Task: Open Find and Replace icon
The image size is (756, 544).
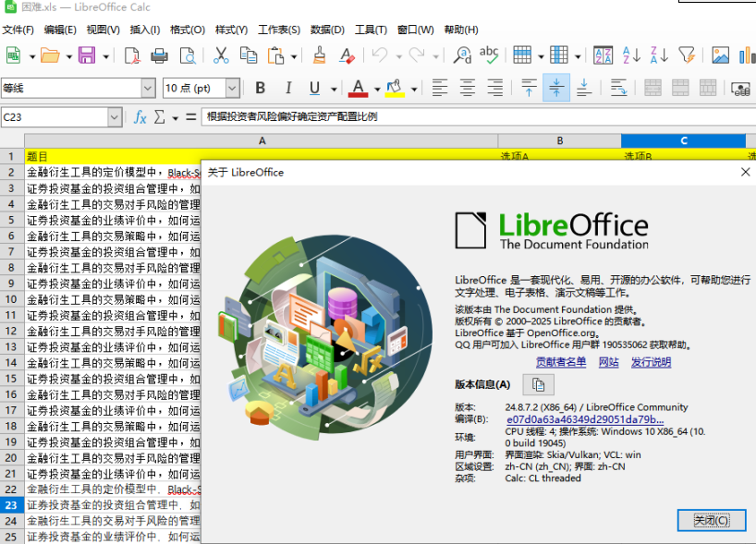Action: click(462, 55)
